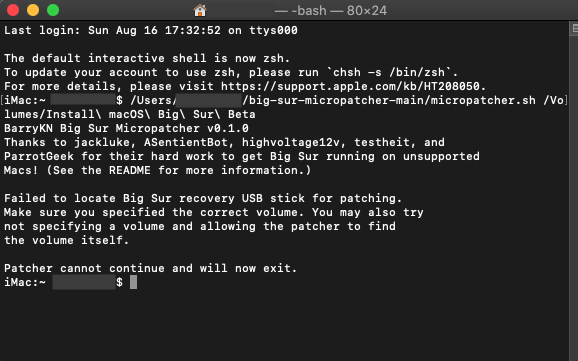Click the `chsh -s /bin/zsh` command text
Screen dimensions: 578x361
pos(389,72)
